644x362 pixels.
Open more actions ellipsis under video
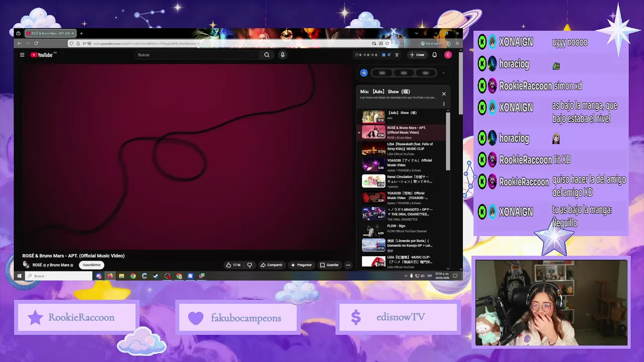(348, 265)
